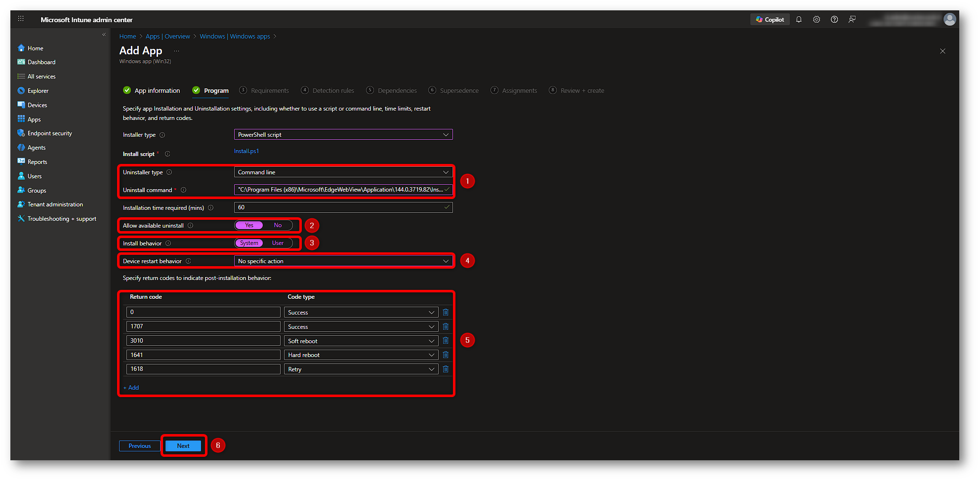980x481 pixels.
Task: Set Allow available uninstall to No
Action: point(278,225)
